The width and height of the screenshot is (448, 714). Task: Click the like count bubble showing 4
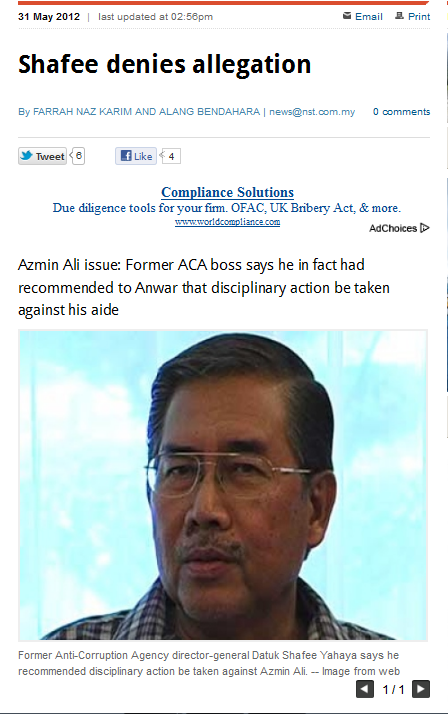point(170,156)
